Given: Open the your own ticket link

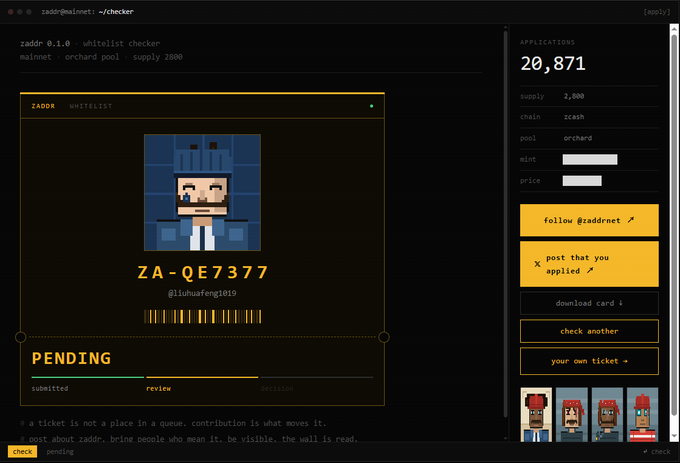Looking at the screenshot, I should click(589, 361).
